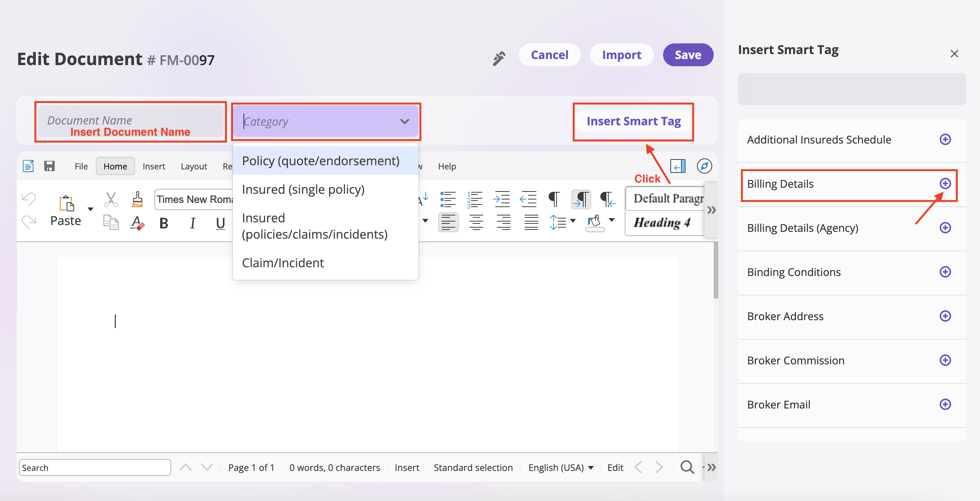Open the Paste options arrow
Image resolution: width=980 pixels, height=501 pixels.
coord(91,209)
